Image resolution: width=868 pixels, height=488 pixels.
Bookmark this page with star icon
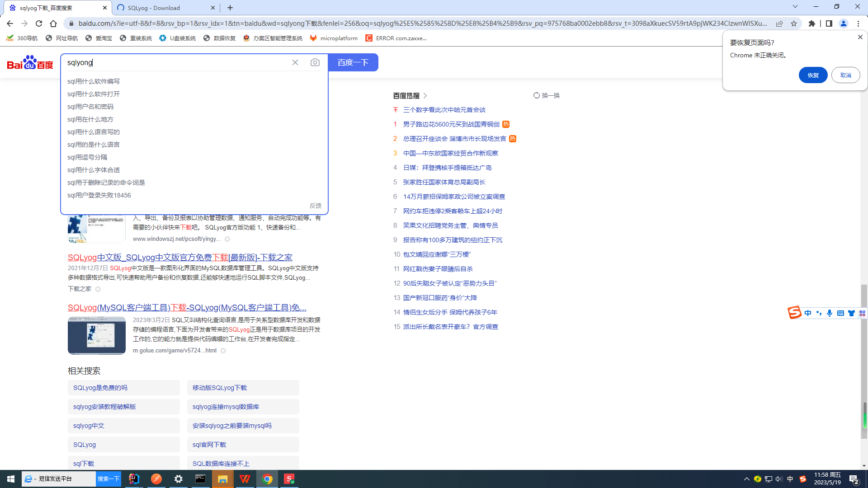click(x=794, y=23)
